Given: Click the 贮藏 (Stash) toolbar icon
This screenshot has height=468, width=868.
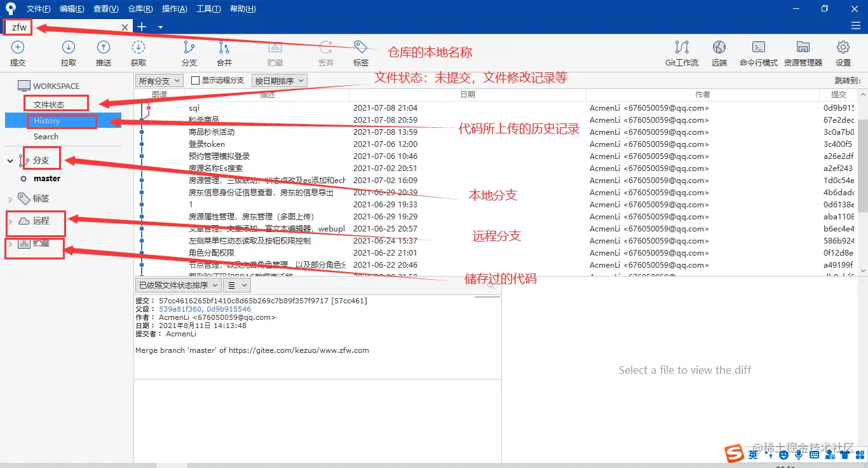Looking at the screenshot, I should pos(275,47).
